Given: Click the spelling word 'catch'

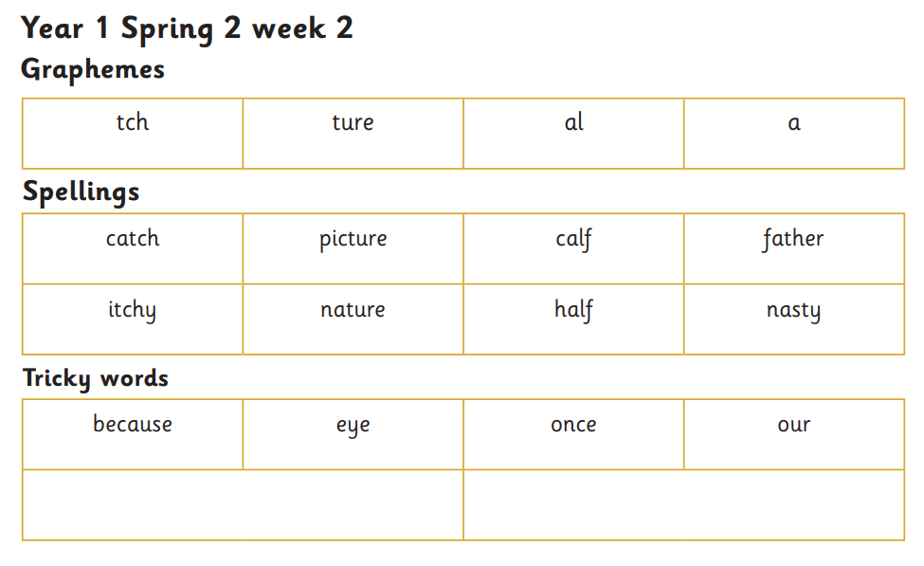Looking at the screenshot, I should [x=133, y=239].
